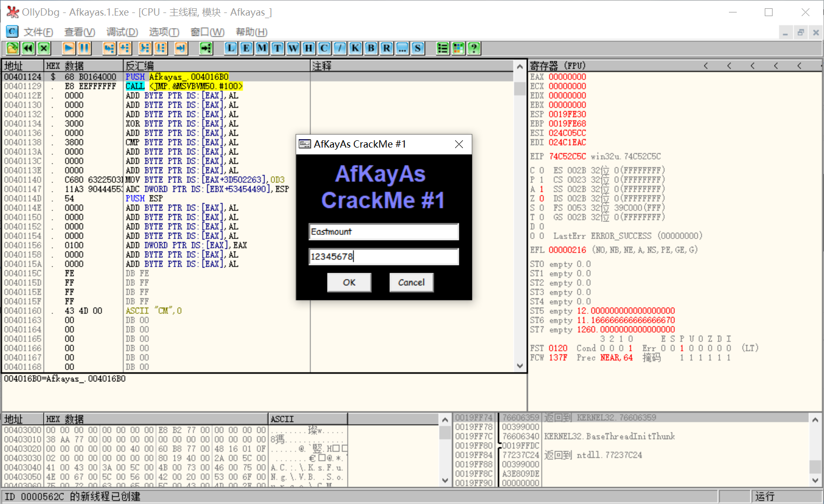Open appearance color options icon
This screenshot has height=504, width=824.
(458, 48)
